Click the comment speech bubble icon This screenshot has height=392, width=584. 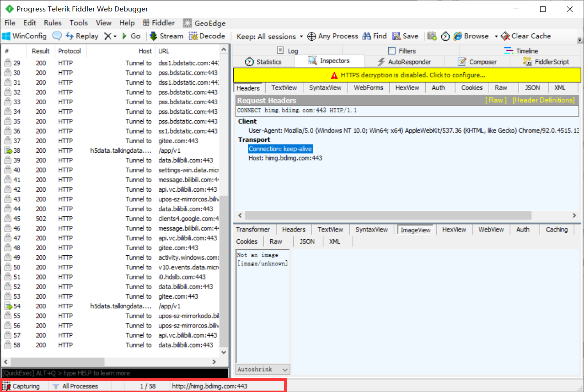(x=57, y=36)
